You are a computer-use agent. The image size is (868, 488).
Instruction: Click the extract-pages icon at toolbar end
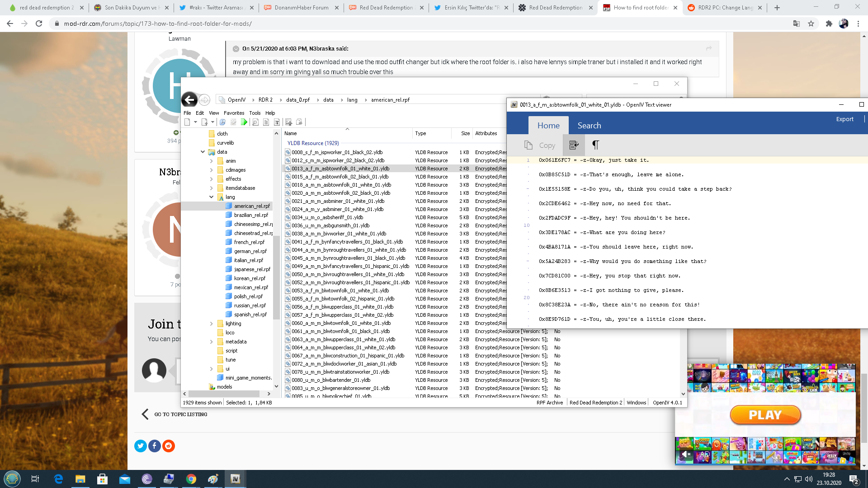point(299,122)
